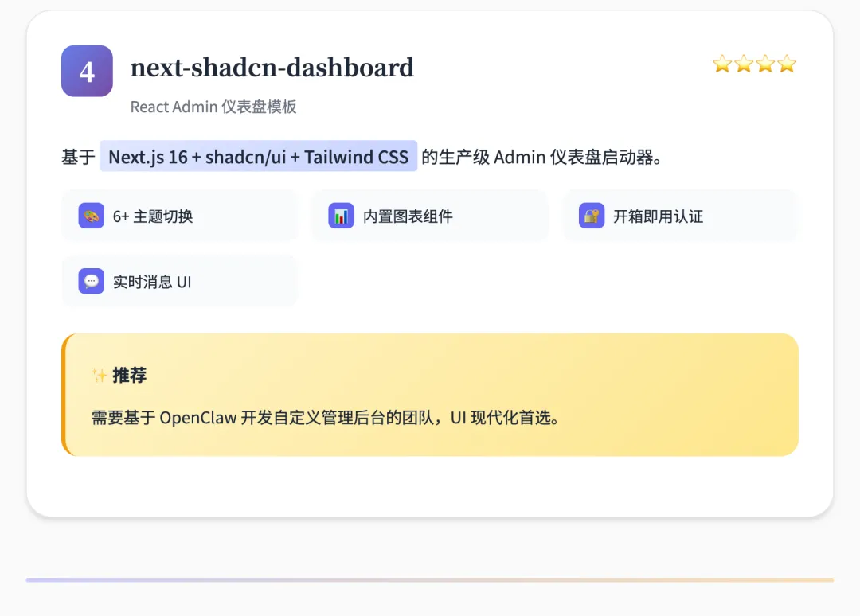Select the 实时消息 UI feature label
This screenshot has width=860, height=616.
152,282
